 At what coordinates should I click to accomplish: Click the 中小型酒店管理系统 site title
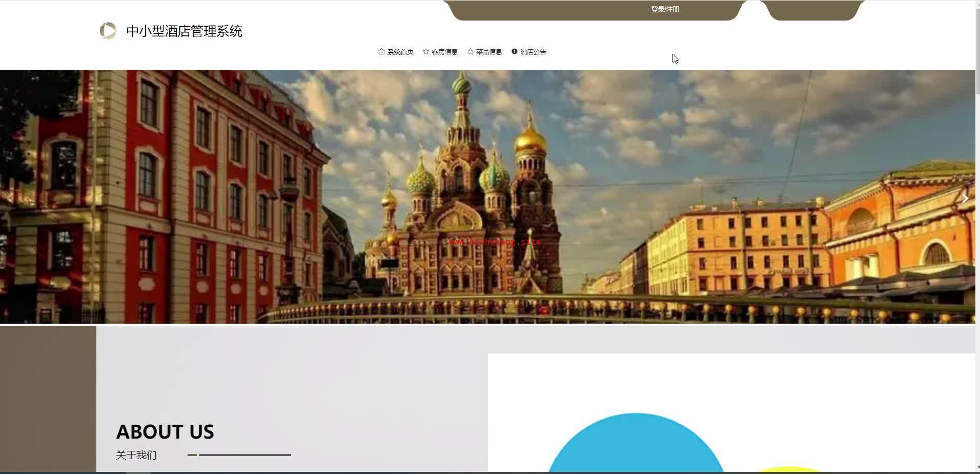coord(184,31)
